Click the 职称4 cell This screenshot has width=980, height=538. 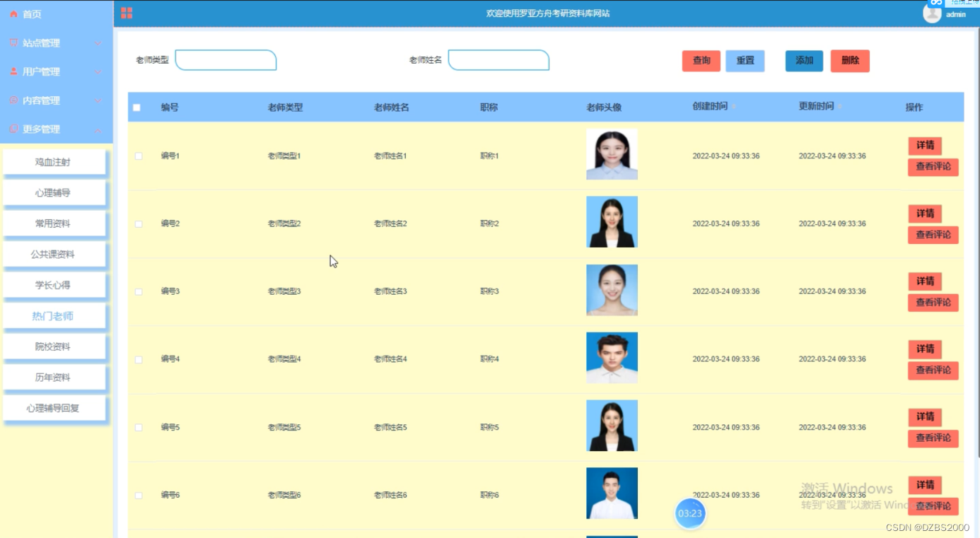tap(489, 359)
